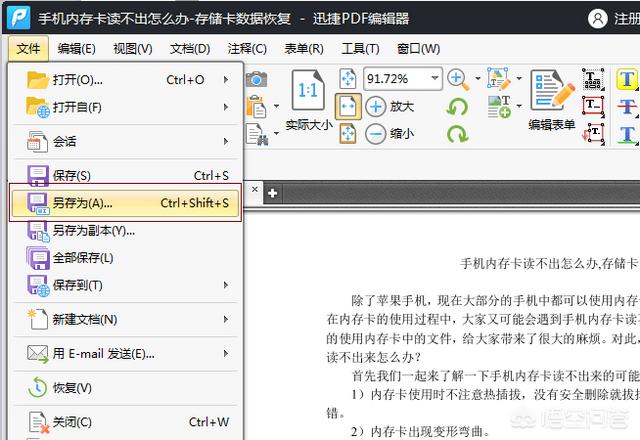
Task: Open the 工具(T) menu
Action: point(360,49)
